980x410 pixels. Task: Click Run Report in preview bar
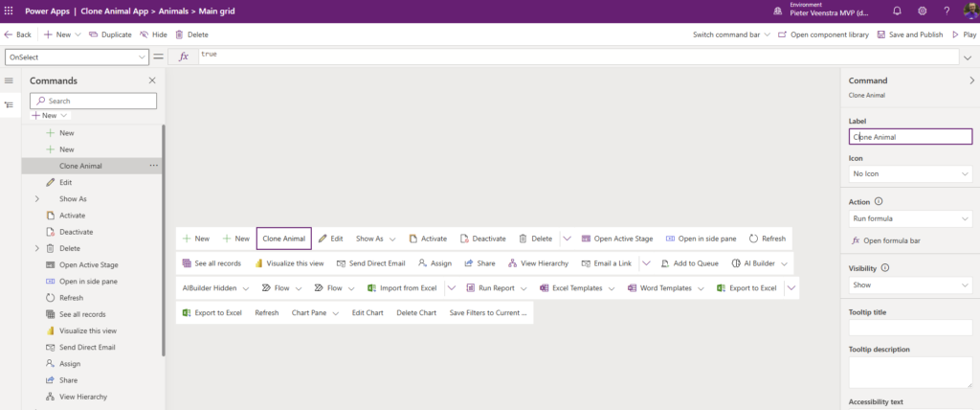(489, 288)
